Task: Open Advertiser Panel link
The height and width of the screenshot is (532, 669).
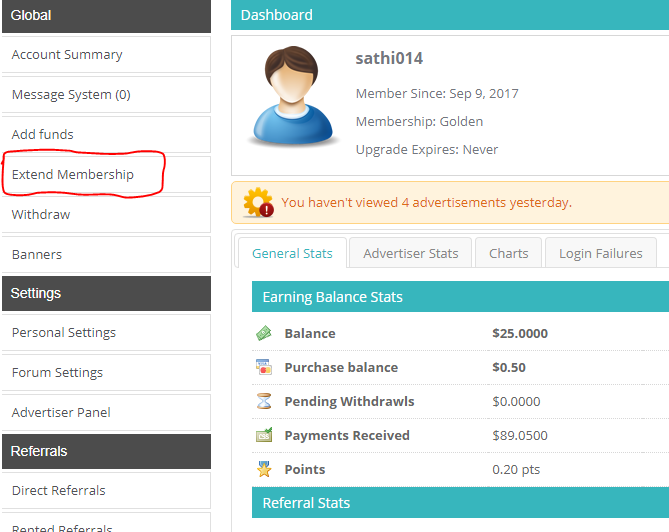Action: [x=61, y=413]
